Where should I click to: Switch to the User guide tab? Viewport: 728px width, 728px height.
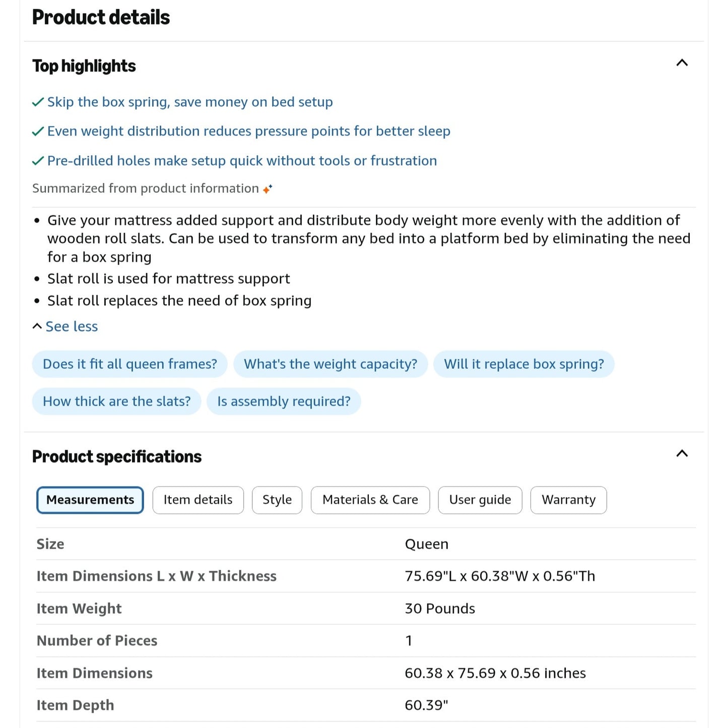point(480,500)
